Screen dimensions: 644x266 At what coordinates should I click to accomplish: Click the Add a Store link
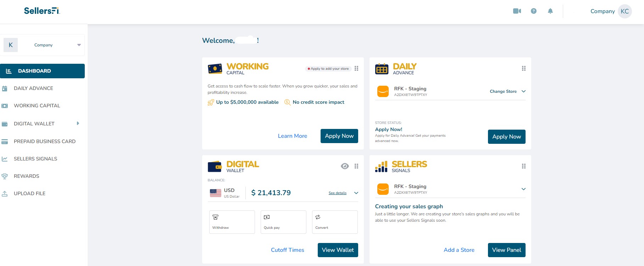click(459, 250)
